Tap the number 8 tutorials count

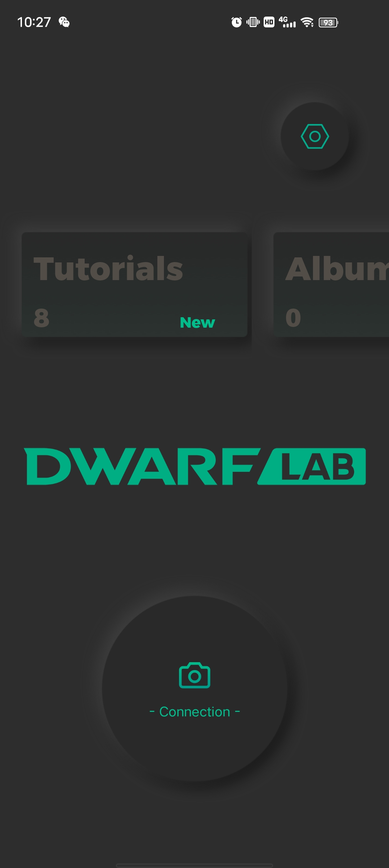41,318
